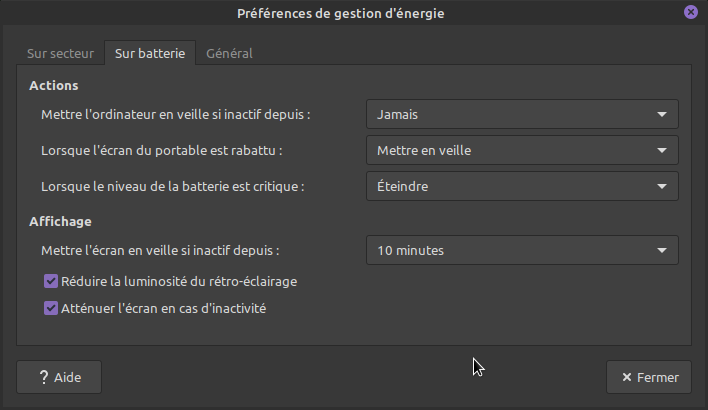Click the Affichage section heading
The image size is (708, 410).
61,221
